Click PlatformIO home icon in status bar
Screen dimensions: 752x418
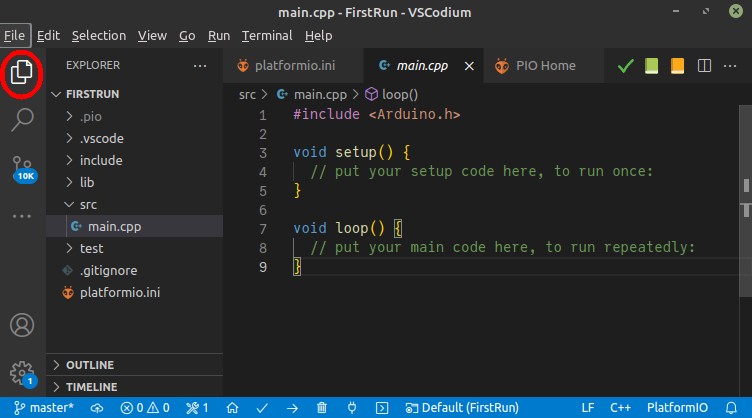click(x=232, y=407)
